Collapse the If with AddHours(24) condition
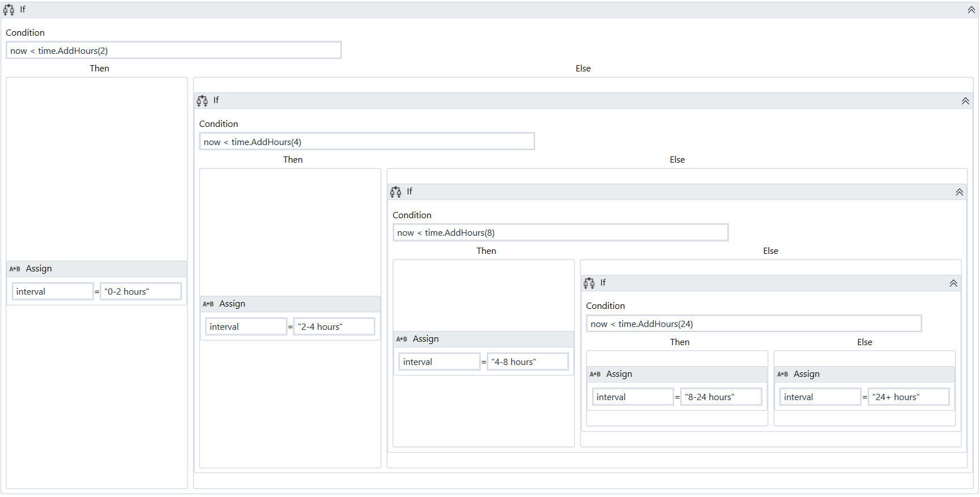This screenshot has height=497, width=980. [953, 283]
